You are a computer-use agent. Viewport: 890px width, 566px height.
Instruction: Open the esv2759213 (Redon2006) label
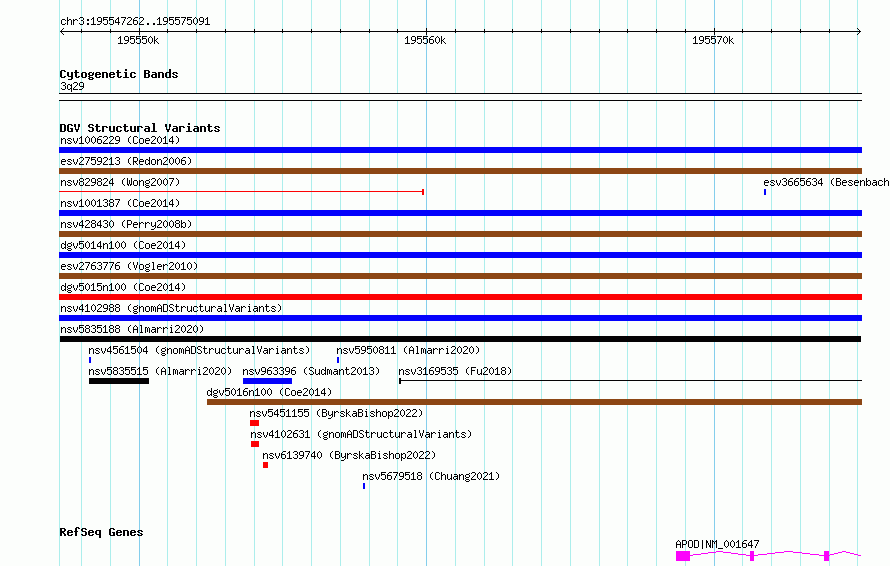coord(126,161)
